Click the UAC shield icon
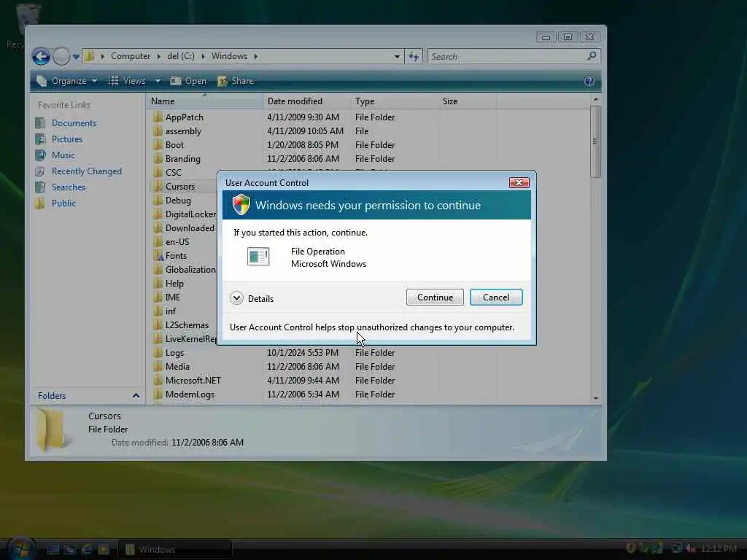The image size is (747, 560). [x=241, y=205]
